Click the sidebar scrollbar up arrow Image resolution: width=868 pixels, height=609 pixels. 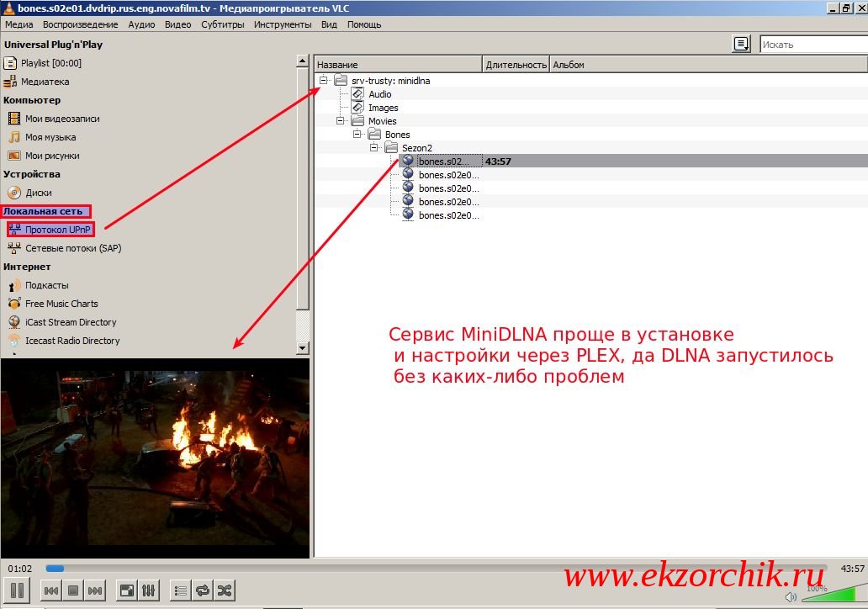(x=302, y=61)
